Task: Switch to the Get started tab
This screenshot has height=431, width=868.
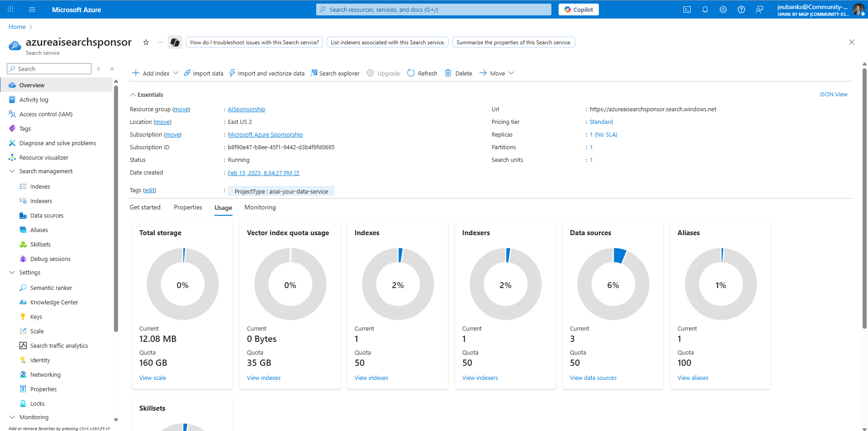Action: (145, 207)
